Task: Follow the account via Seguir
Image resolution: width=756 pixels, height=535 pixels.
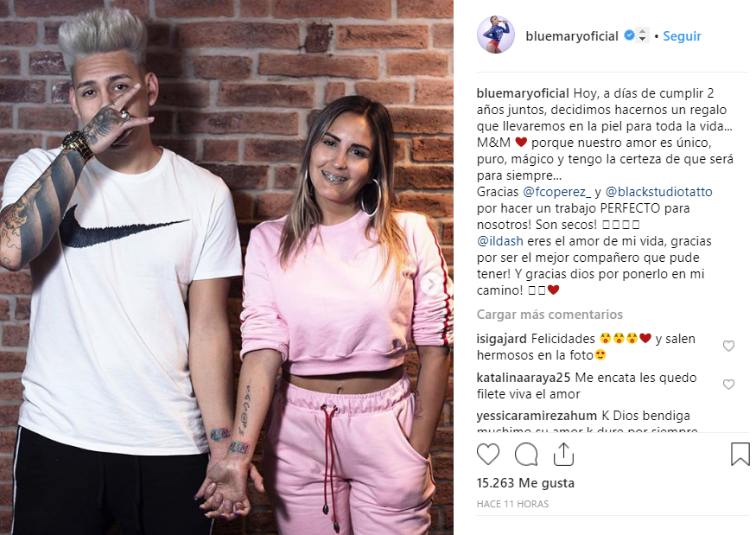Action: point(682,36)
